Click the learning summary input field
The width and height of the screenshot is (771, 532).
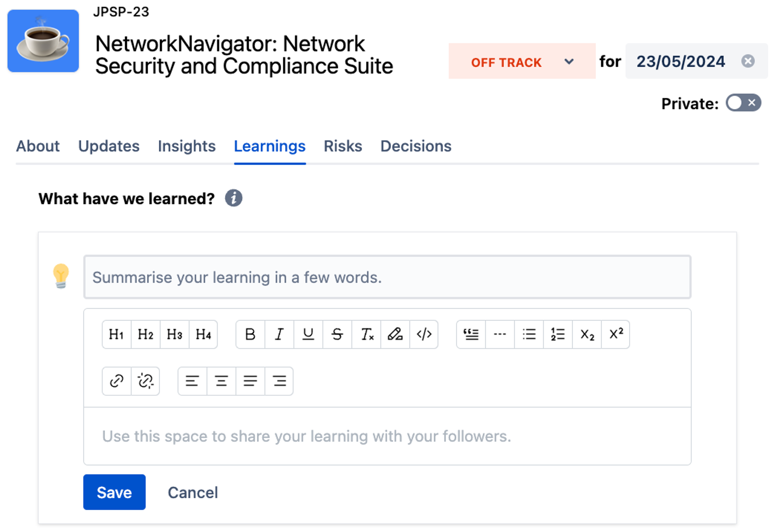click(x=387, y=277)
